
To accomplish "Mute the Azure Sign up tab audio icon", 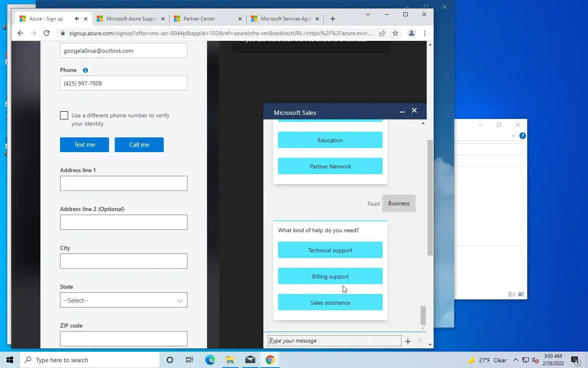I will 77,19.
